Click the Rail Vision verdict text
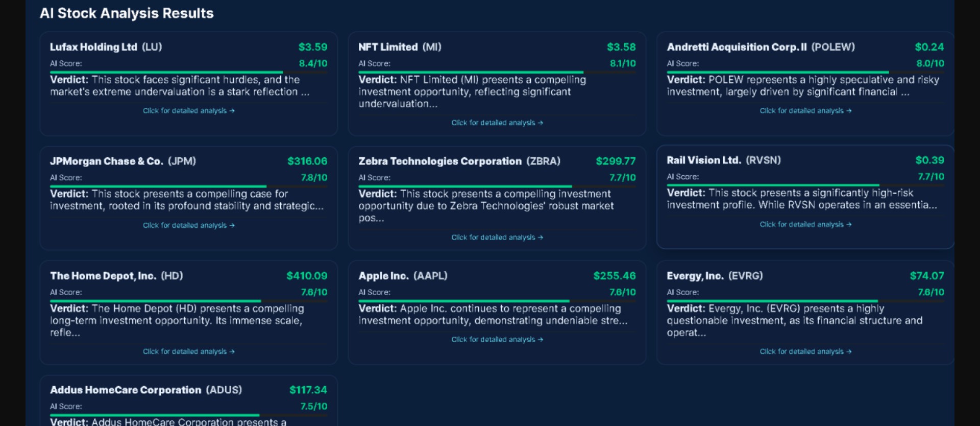Image resolution: width=980 pixels, height=426 pixels. click(x=801, y=199)
